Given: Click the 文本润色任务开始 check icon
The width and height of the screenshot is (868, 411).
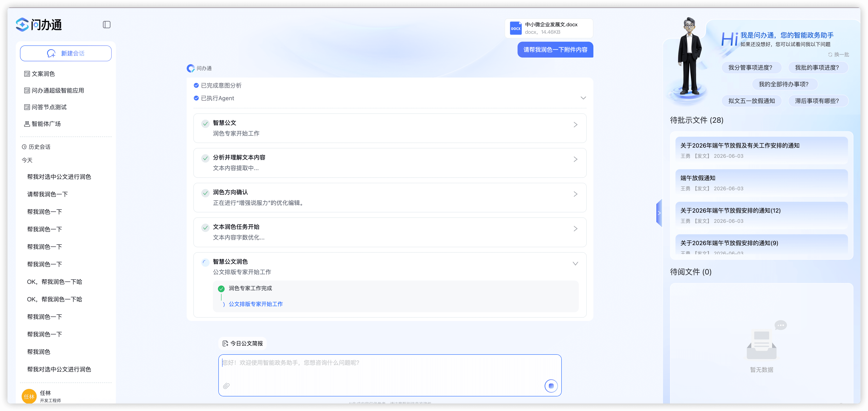Looking at the screenshot, I should coord(205,228).
